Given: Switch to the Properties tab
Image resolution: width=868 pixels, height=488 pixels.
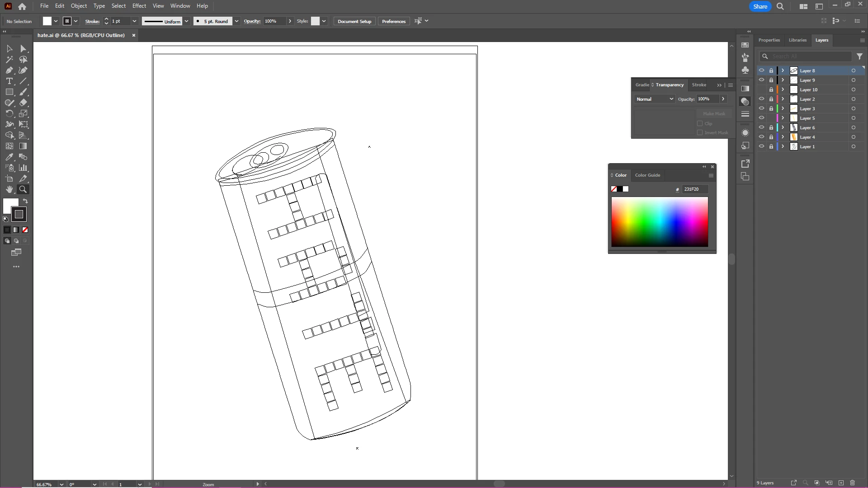Looking at the screenshot, I should pyautogui.click(x=769, y=40).
